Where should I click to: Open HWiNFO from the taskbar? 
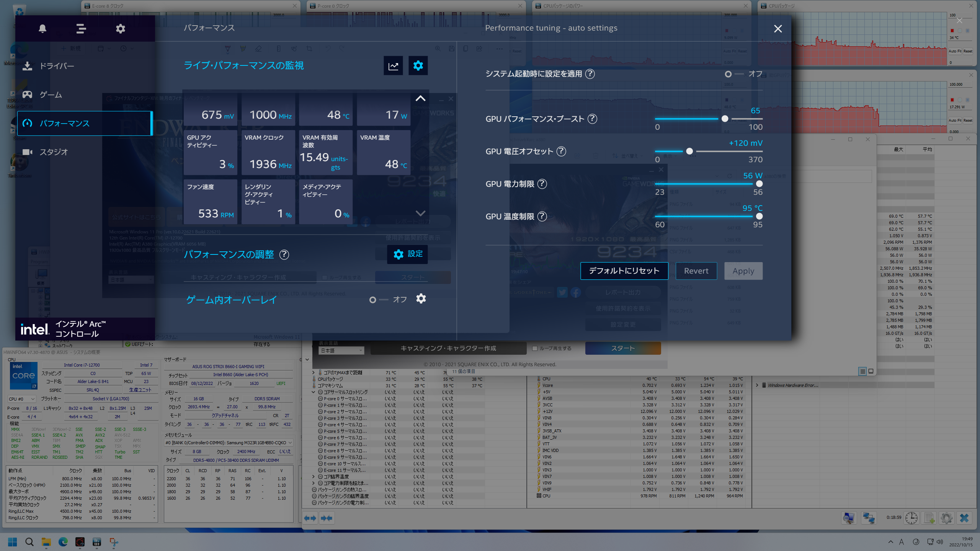pyautogui.click(x=97, y=542)
